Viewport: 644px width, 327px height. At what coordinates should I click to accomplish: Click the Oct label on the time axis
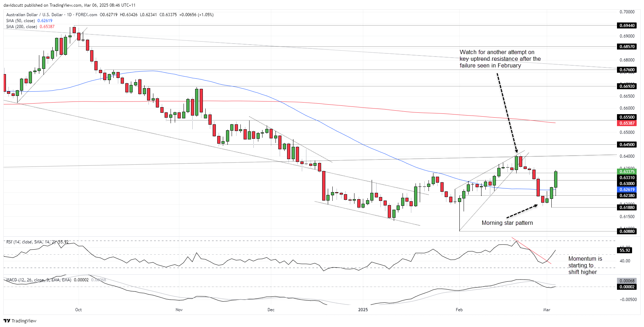point(78,310)
